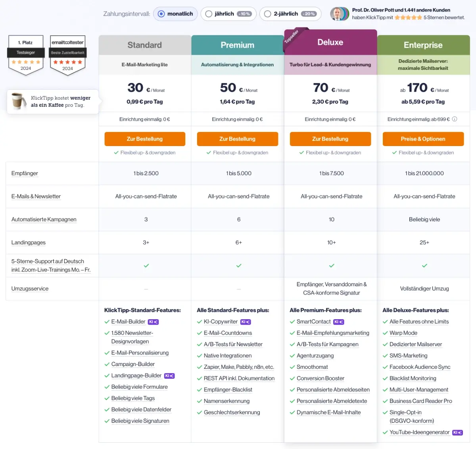This screenshot has width=476, height=449.
Task: Click the 'KlickTipp kostet weniger' coffee note
Action: click(61, 102)
